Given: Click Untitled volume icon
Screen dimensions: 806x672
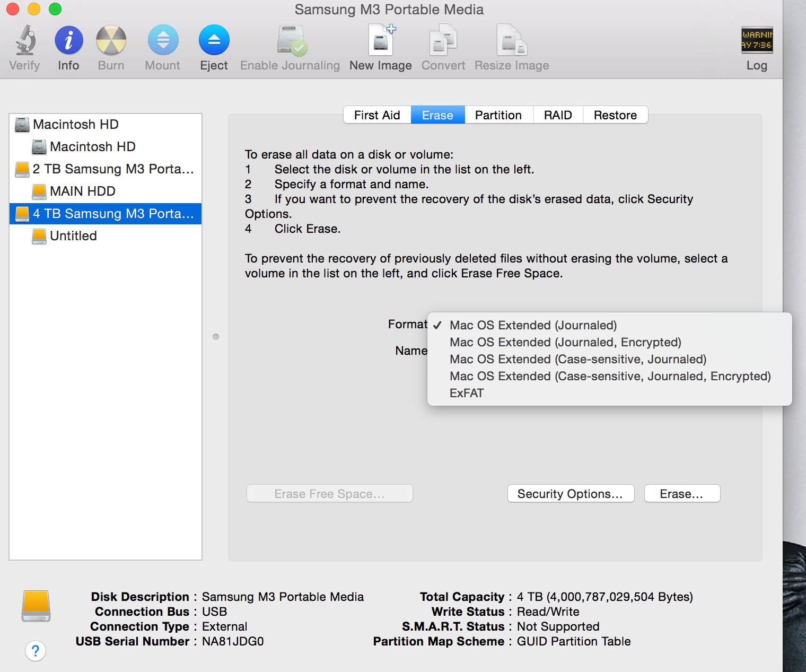Looking at the screenshot, I should 39,236.
